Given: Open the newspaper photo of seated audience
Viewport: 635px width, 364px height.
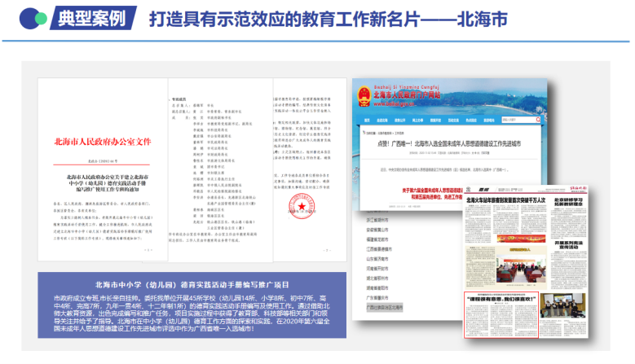Looking at the screenshot, I should pos(521,270).
